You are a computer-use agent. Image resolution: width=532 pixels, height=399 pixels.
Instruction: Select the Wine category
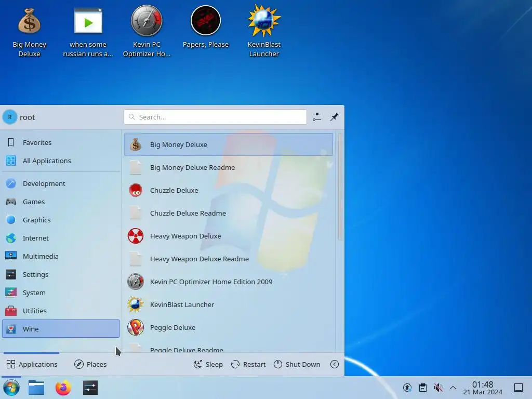pos(61,329)
